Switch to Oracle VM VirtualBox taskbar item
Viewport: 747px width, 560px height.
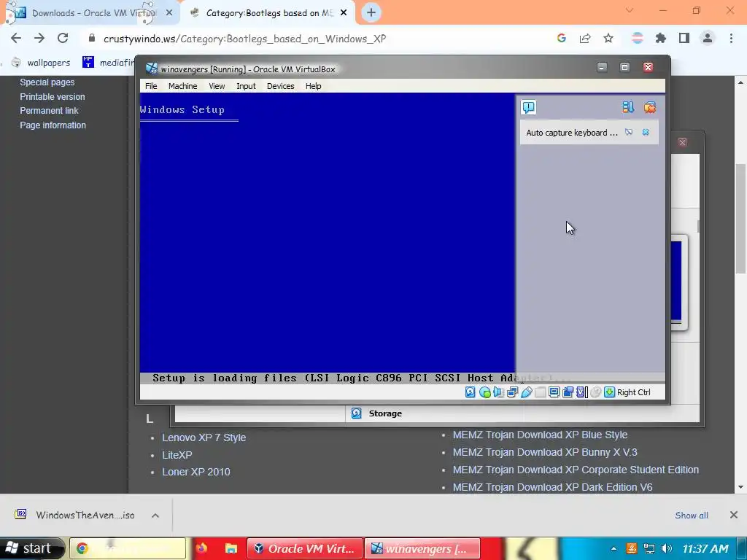[305, 548]
